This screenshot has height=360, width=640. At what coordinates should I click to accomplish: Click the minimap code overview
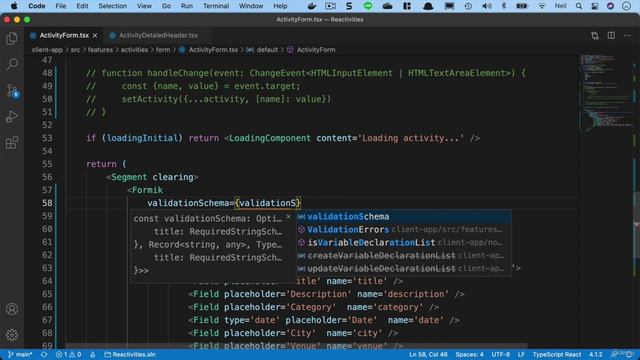(x=606, y=94)
